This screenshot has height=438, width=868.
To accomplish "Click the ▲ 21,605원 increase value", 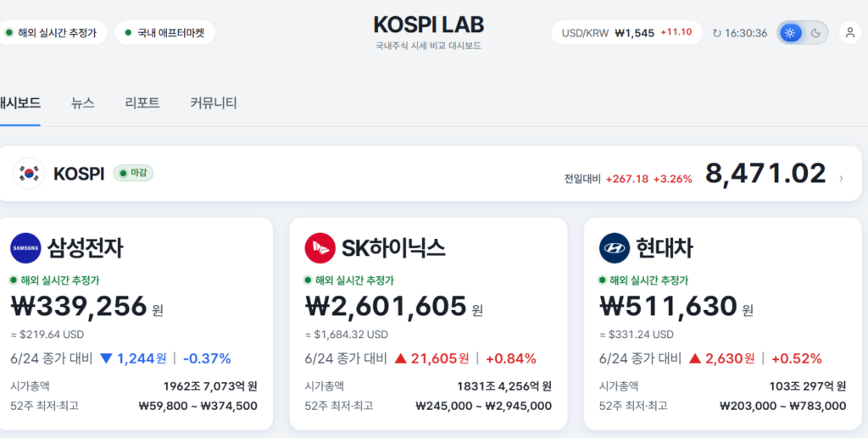I will 431,359.
